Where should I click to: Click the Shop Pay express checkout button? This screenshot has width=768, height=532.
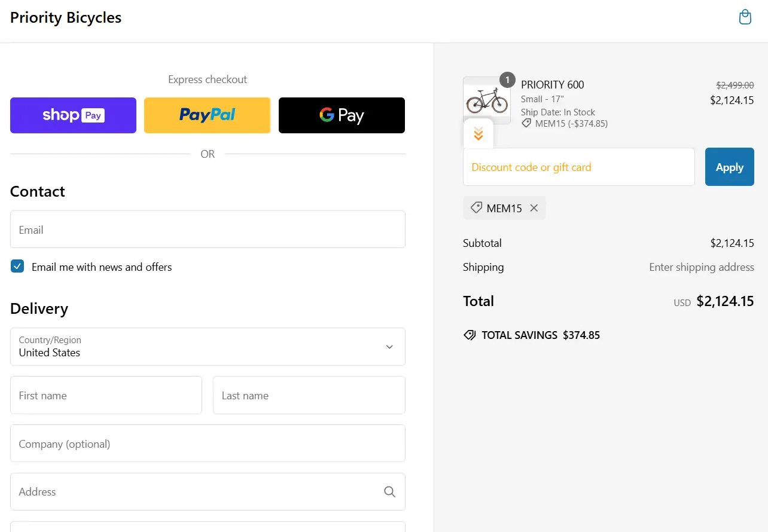pyautogui.click(x=73, y=115)
